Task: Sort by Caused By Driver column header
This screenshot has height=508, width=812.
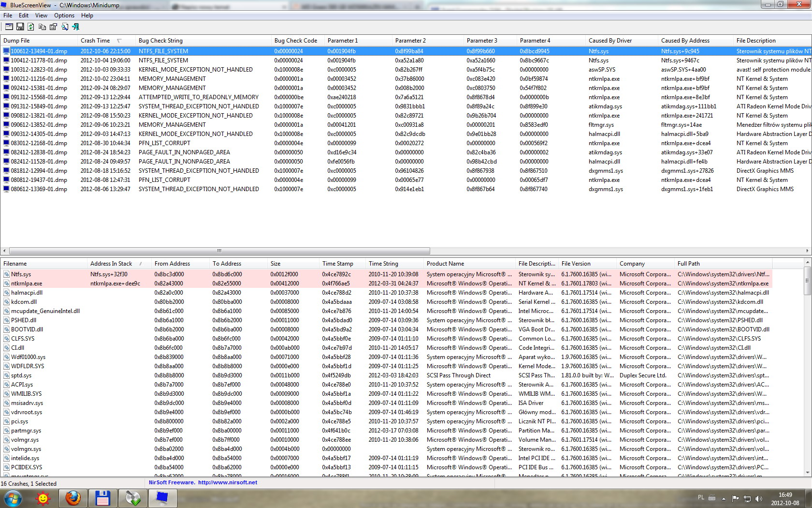Action: pos(622,41)
